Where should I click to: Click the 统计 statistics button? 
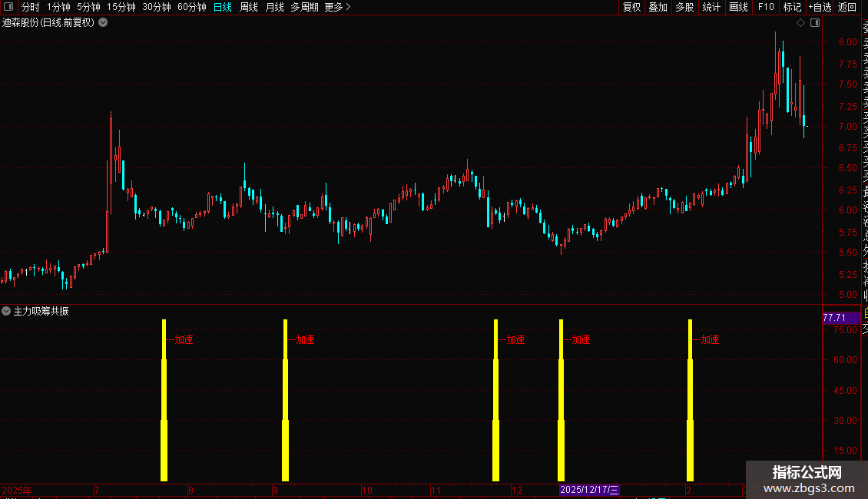click(711, 7)
